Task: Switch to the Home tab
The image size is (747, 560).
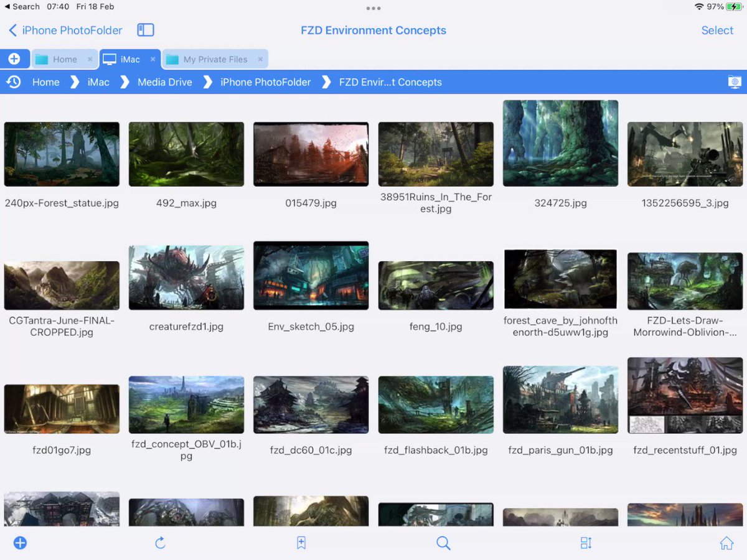Action: click(65, 59)
